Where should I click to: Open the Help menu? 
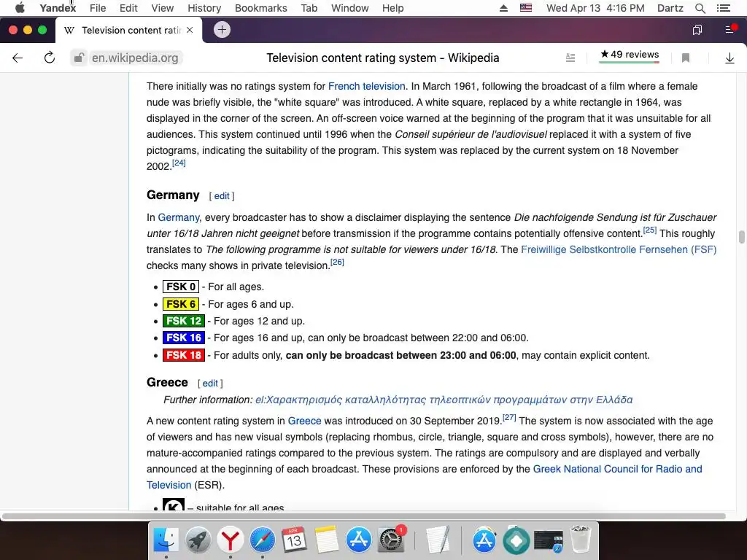[x=392, y=8]
